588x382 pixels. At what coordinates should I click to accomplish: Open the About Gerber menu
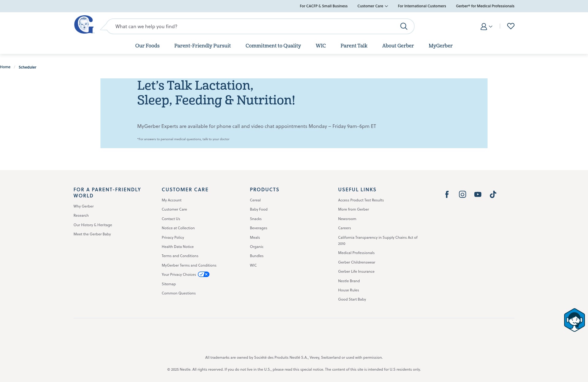(x=398, y=46)
